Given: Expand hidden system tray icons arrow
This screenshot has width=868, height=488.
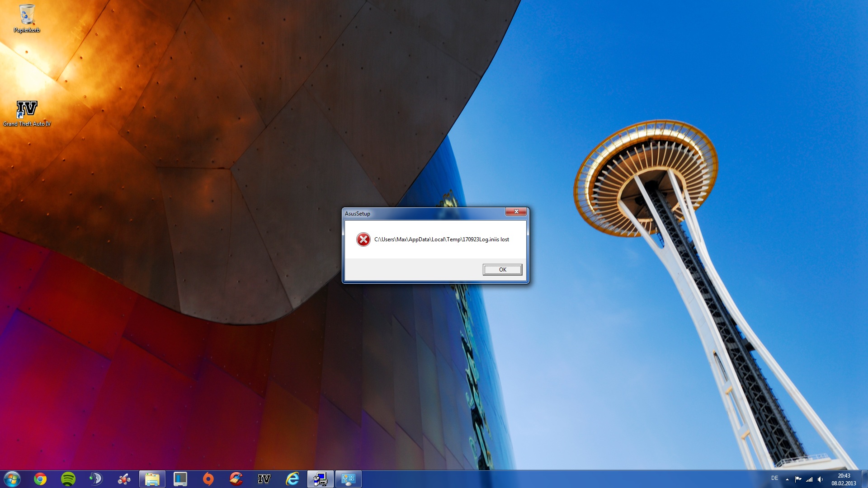Looking at the screenshot, I should tap(787, 479).
